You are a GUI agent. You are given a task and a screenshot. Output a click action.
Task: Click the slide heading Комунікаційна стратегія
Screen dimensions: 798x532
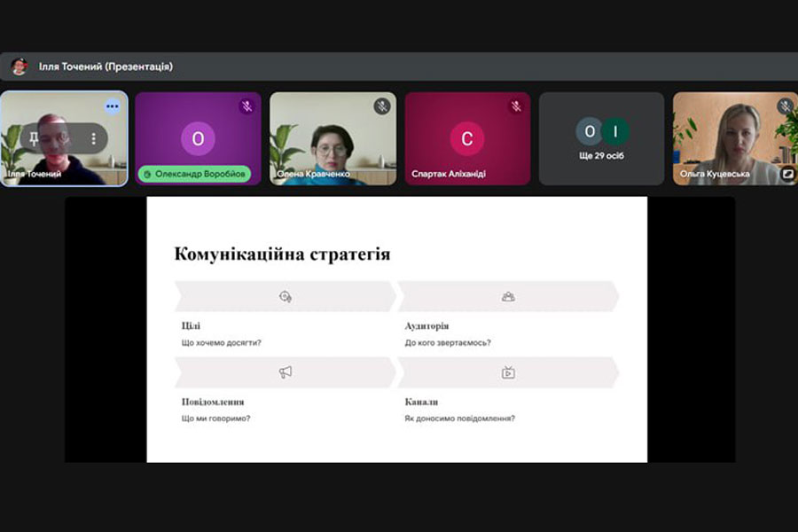pos(282,254)
